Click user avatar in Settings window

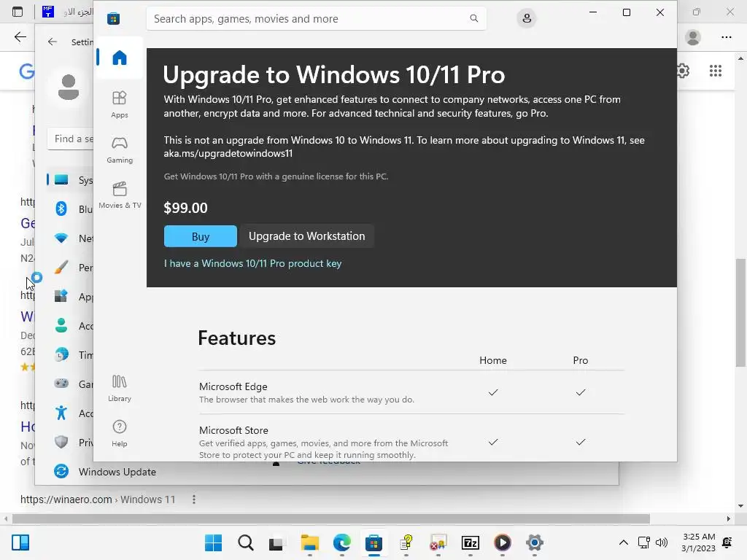69,87
